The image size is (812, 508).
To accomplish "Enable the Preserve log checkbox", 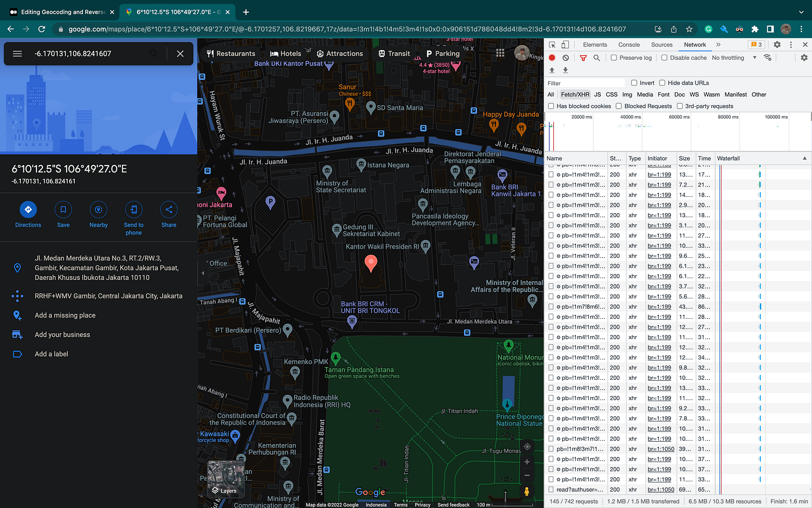I will [x=614, y=58].
